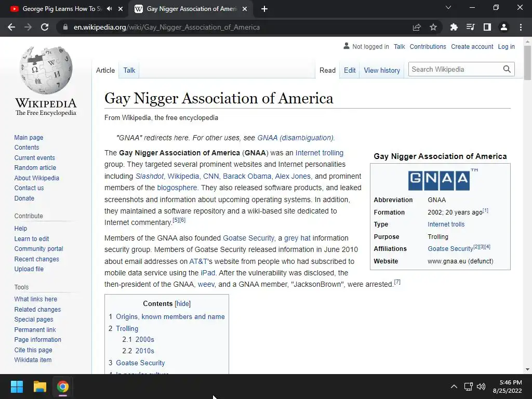Open the Contributions link at top
The image size is (532, 399).
(x=428, y=46)
